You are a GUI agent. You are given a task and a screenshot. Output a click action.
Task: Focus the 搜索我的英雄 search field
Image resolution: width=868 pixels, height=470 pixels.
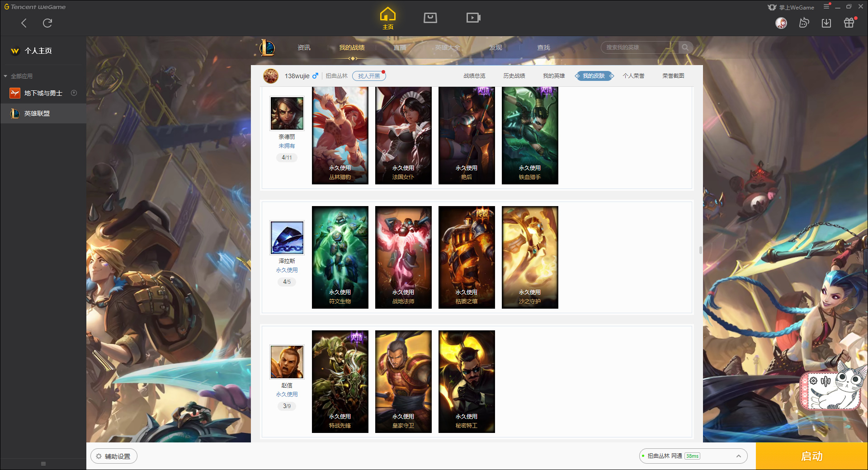pyautogui.click(x=640, y=47)
